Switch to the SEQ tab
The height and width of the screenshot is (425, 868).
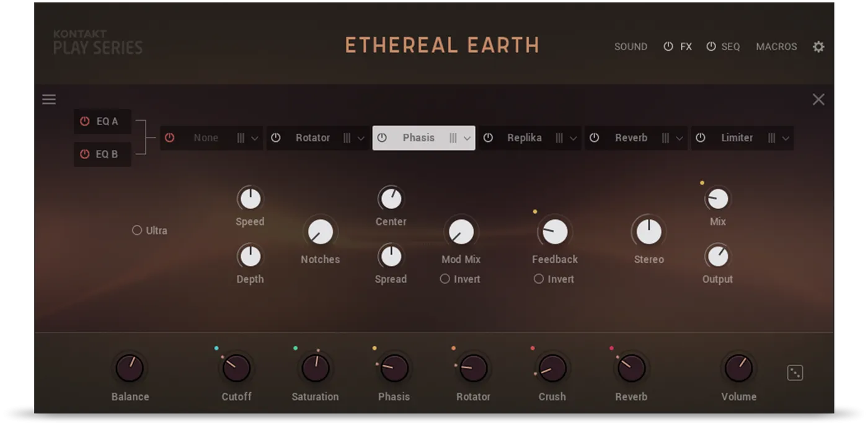(730, 46)
